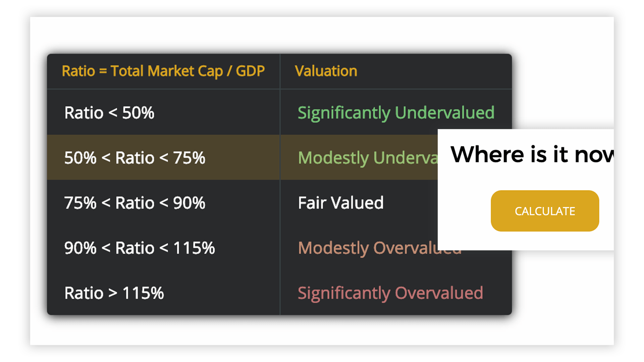Select the "Ratio > 115%" cell
644x362 pixels.
114,293
